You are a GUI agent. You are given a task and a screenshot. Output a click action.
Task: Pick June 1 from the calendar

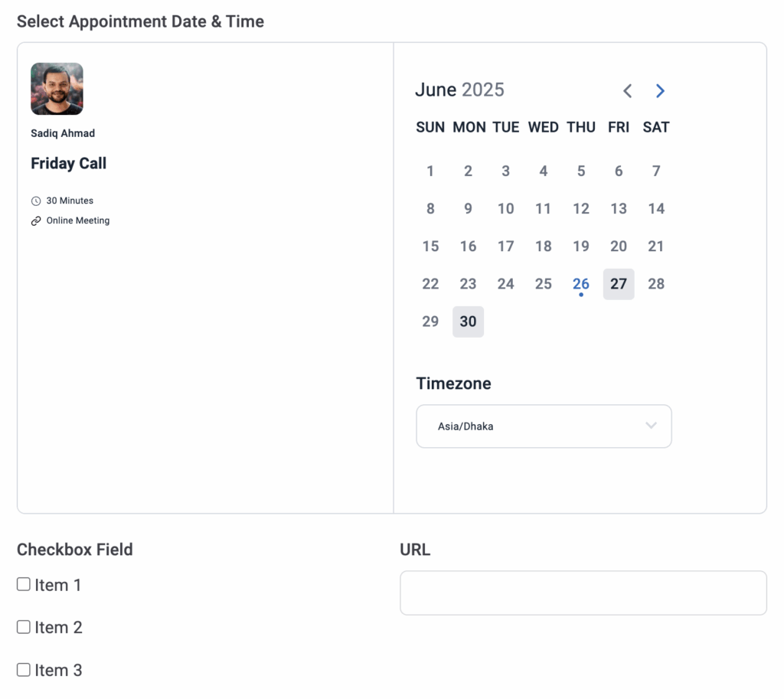pos(430,171)
